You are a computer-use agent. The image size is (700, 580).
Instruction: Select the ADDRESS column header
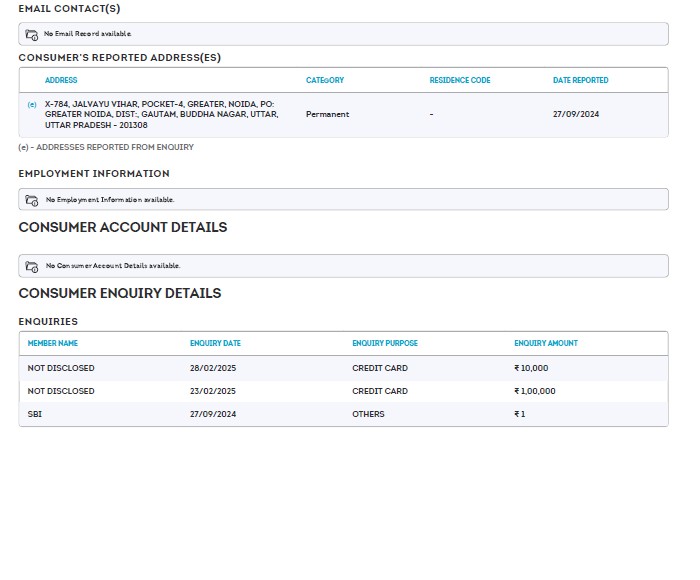click(x=61, y=80)
